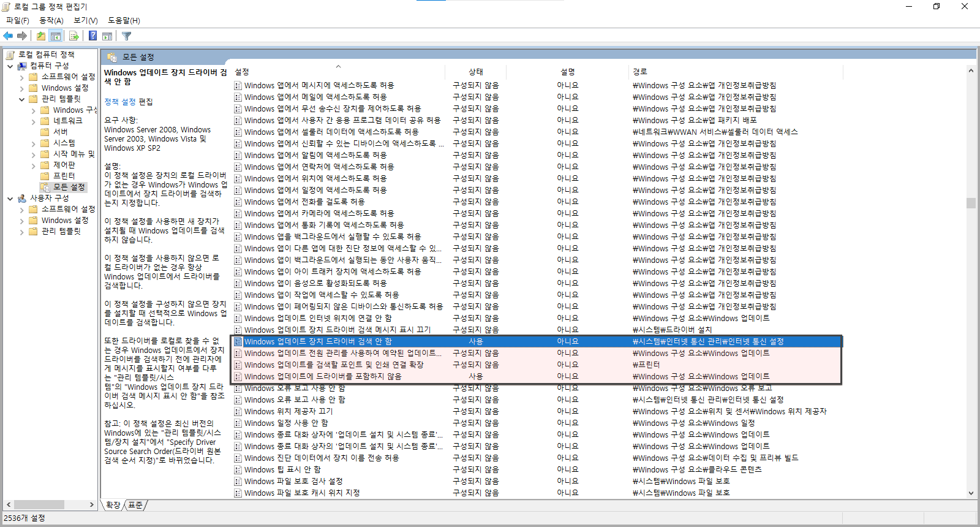Click the list scroll-down arrow
The height and width of the screenshot is (527, 980).
click(x=971, y=493)
